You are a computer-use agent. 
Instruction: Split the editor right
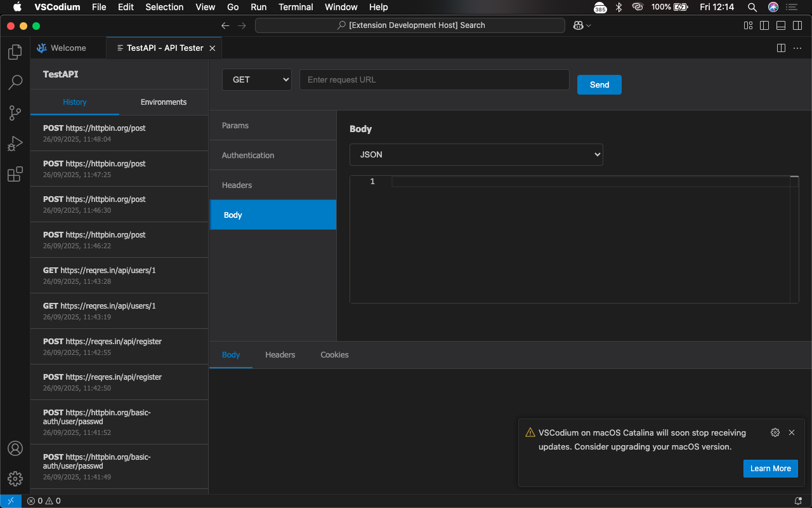click(782, 48)
